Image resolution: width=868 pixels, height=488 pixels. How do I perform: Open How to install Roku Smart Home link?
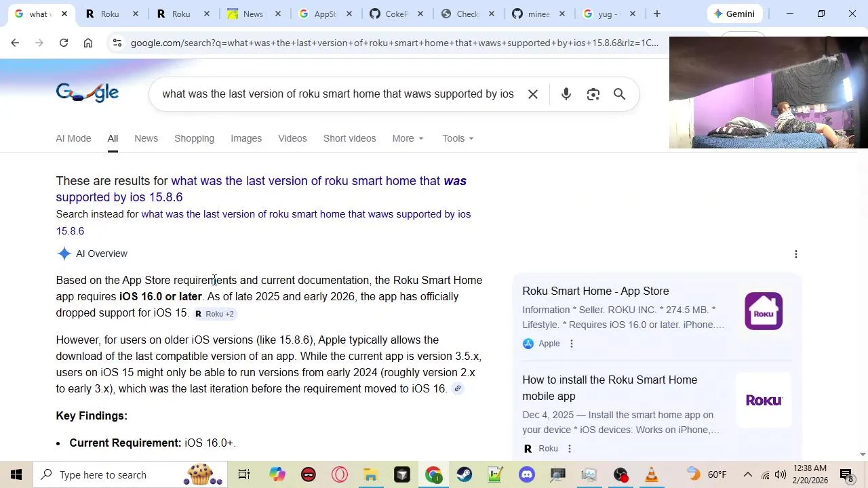coord(610,388)
